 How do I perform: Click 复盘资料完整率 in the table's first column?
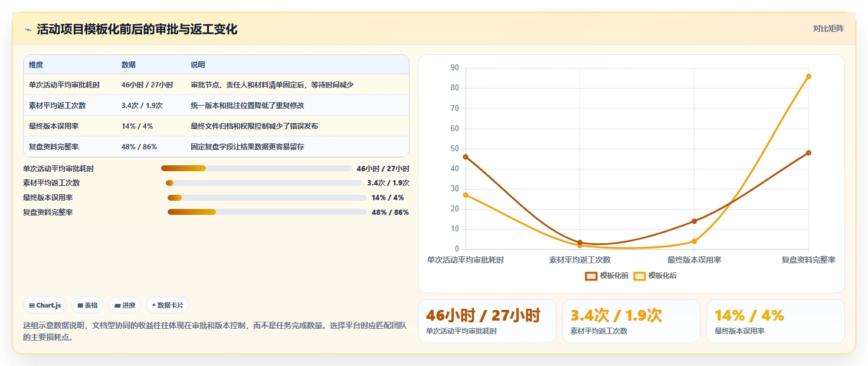[x=54, y=147]
